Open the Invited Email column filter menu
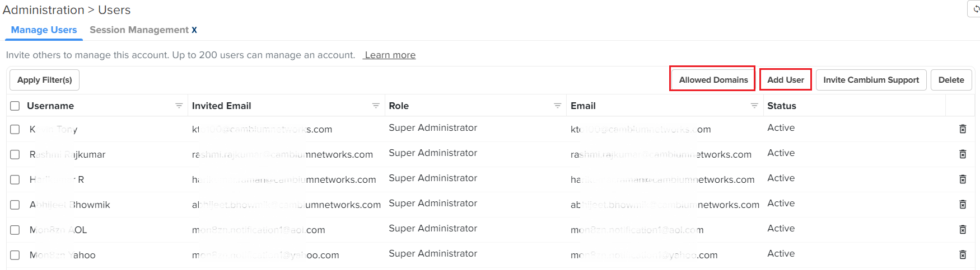The image size is (980, 270). [x=376, y=106]
